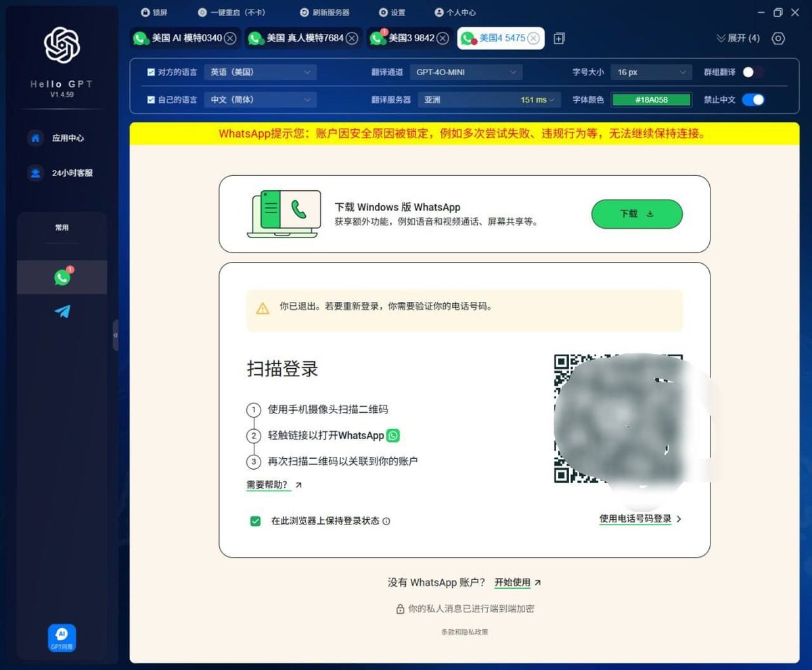The height and width of the screenshot is (670, 812).
Task: Click the green 下载 download button
Action: [x=637, y=214]
